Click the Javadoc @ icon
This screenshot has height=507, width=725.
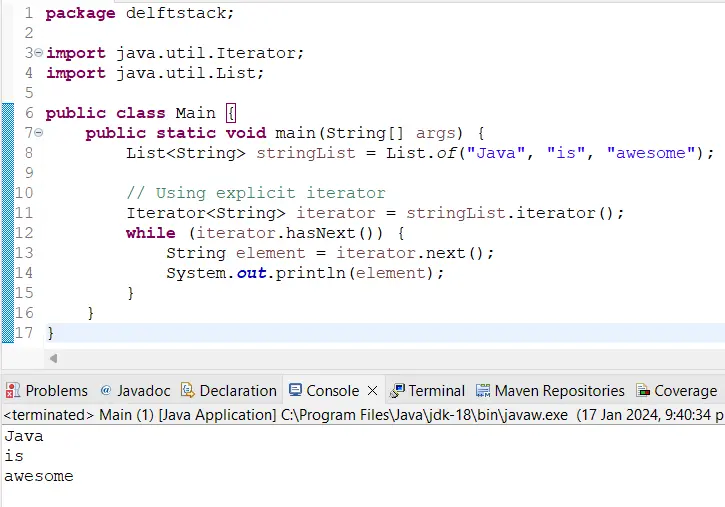click(x=106, y=391)
